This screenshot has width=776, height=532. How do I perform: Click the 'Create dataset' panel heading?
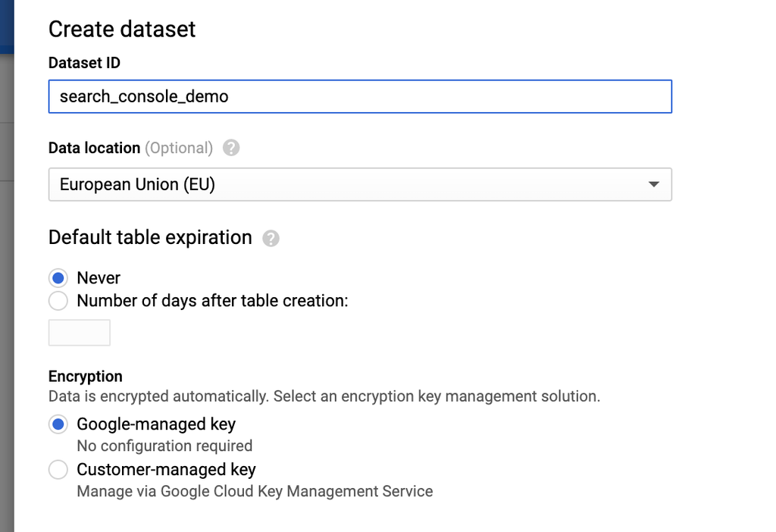[122, 30]
